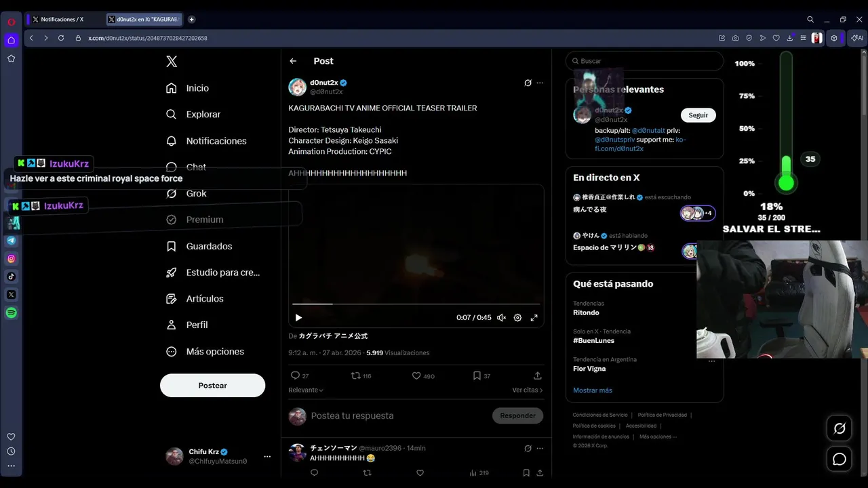Open video settings gear
The image size is (868, 488).
[517, 317]
